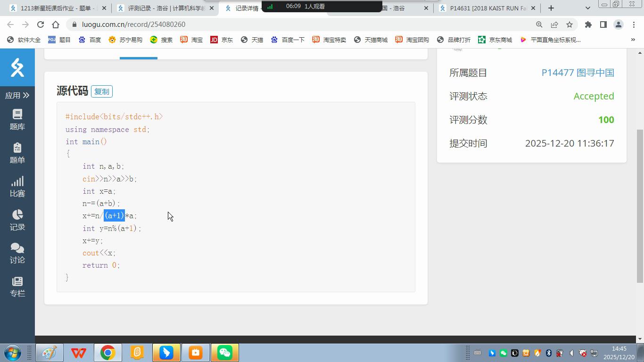The width and height of the screenshot is (644, 362).
Task: Open the 讨论 discussion sidebar icon
Action: coord(17,253)
